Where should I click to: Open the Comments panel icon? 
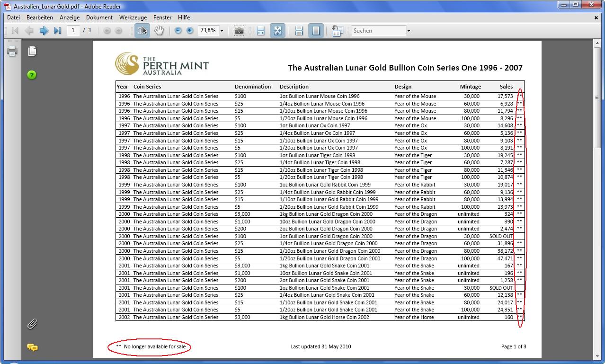[x=32, y=347]
